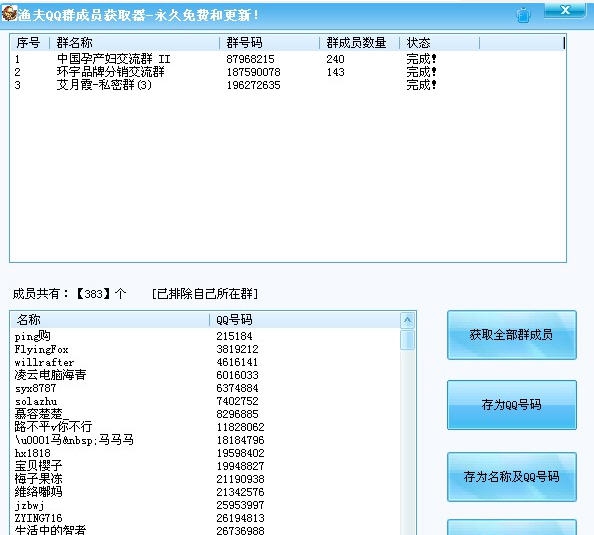Sort by 序号 column header
594x535 pixels.
(30, 42)
